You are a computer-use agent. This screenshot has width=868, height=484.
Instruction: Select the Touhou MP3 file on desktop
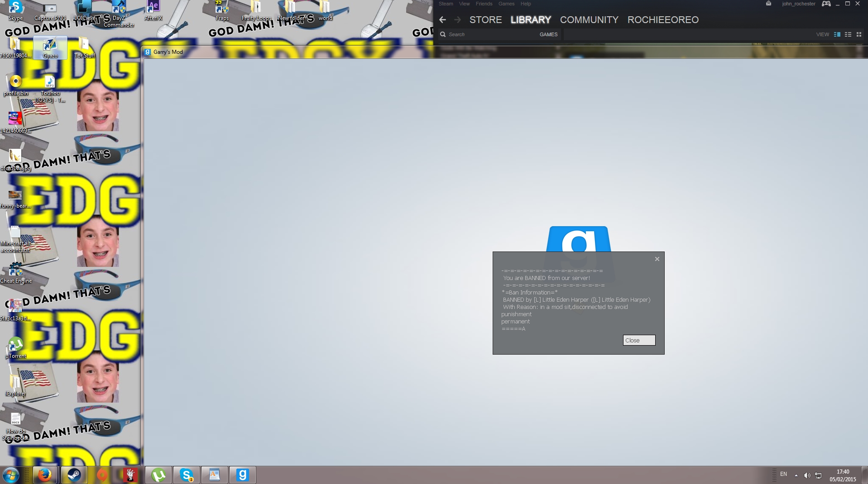point(50,89)
